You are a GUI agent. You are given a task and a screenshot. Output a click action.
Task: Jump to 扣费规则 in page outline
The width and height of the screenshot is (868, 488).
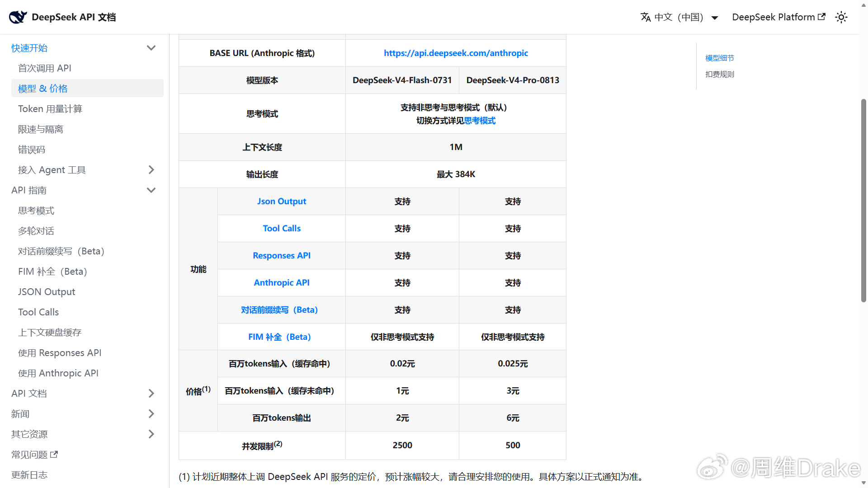tap(720, 74)
